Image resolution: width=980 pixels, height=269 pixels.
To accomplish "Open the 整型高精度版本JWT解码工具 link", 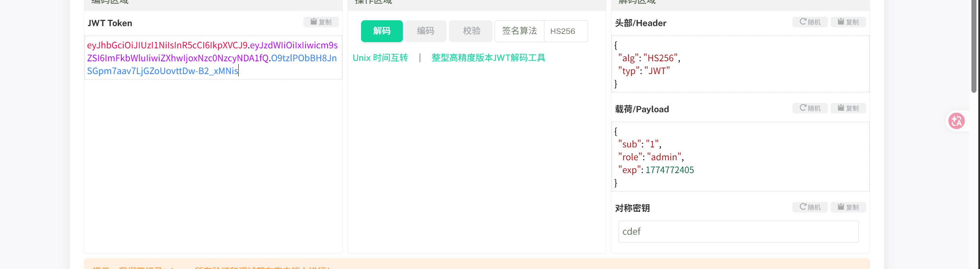I will click(488, 58).
